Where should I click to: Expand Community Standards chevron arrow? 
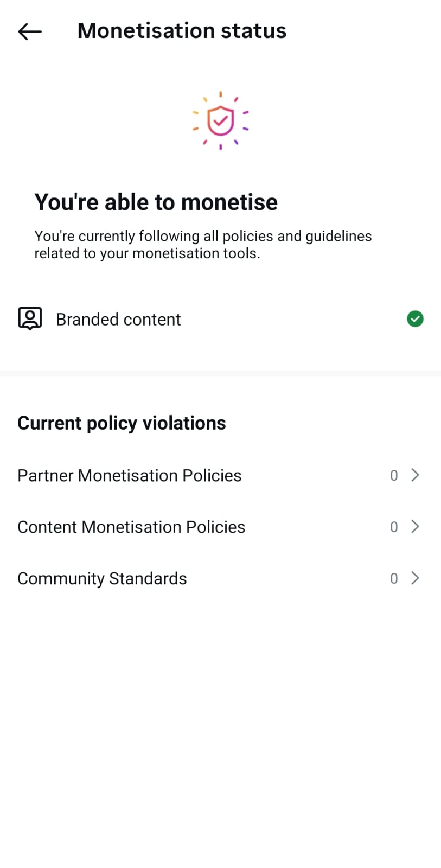[x=415, y=578]
